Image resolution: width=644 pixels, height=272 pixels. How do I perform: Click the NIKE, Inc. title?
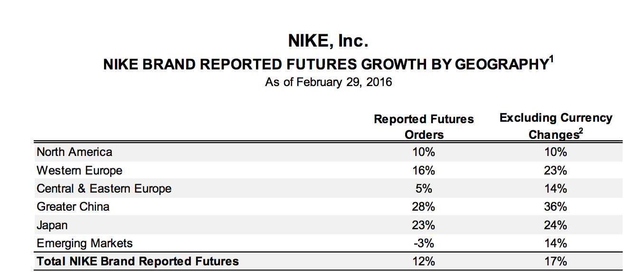(x=328, y=41)
